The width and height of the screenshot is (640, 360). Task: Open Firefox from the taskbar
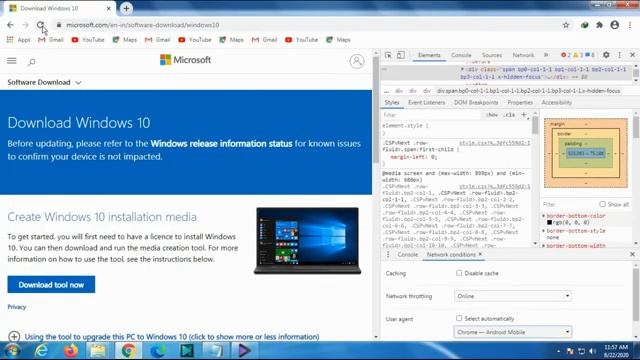click(71, 351)
